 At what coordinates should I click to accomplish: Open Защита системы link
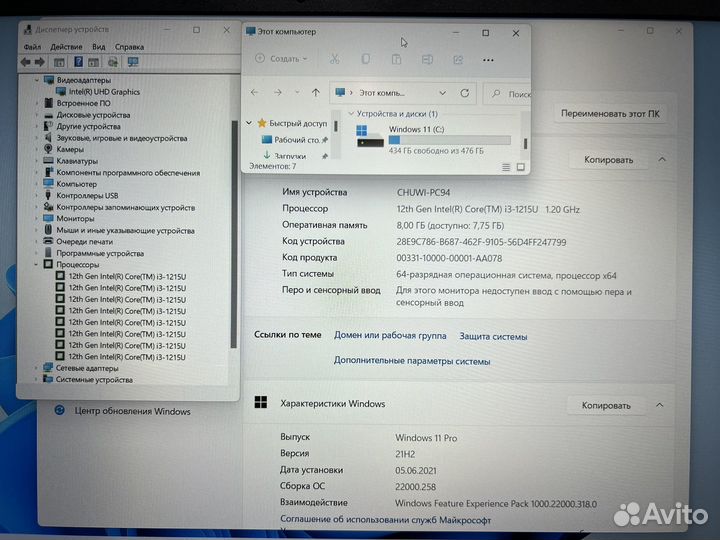pyautogui.click(x=493, y=337)
